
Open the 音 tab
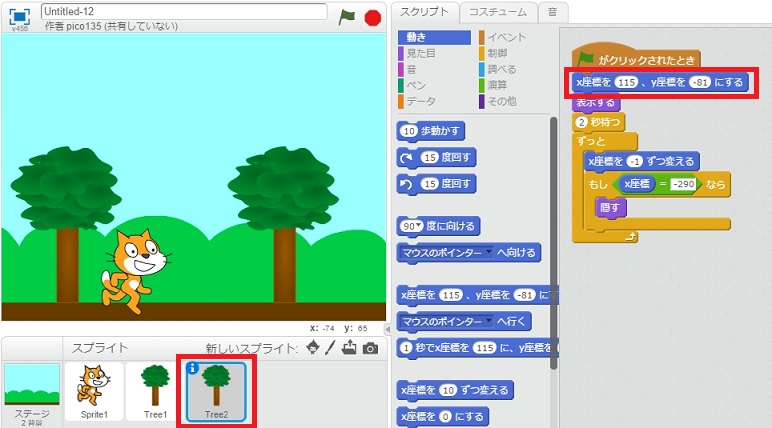(553, 12)
